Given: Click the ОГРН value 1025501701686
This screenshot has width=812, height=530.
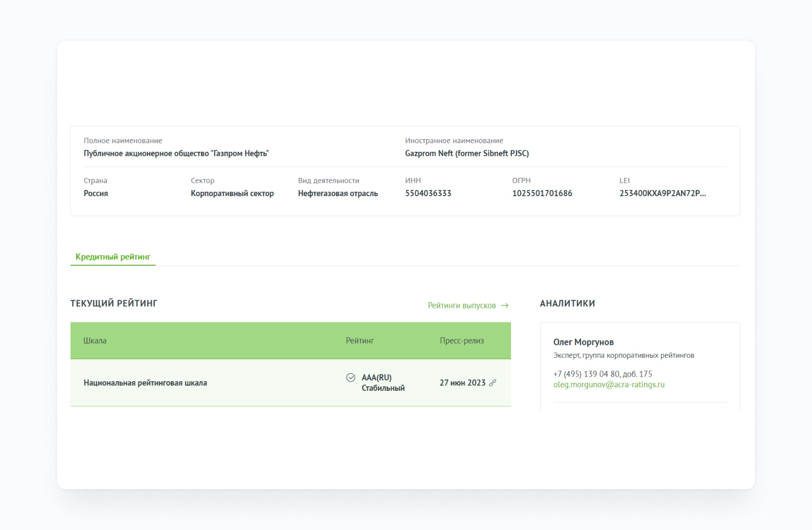Looking at the screenshot, I should click(x=542, y=193).
